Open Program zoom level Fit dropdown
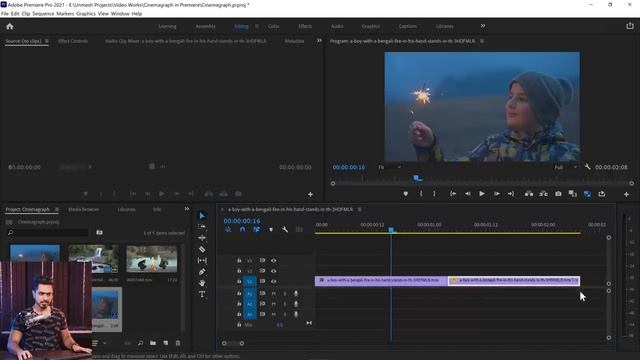The width and height of the screenshot is (640, 360). [x=389, y=167]
